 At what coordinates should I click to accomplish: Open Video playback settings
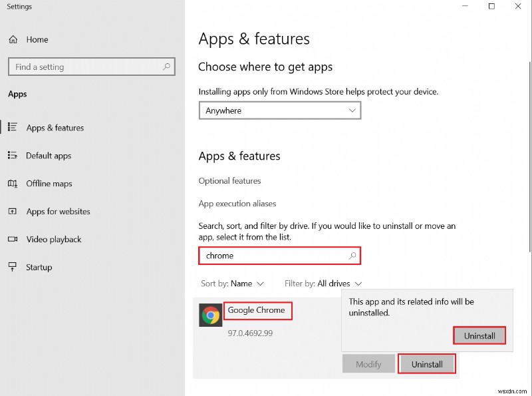point(53,240)
